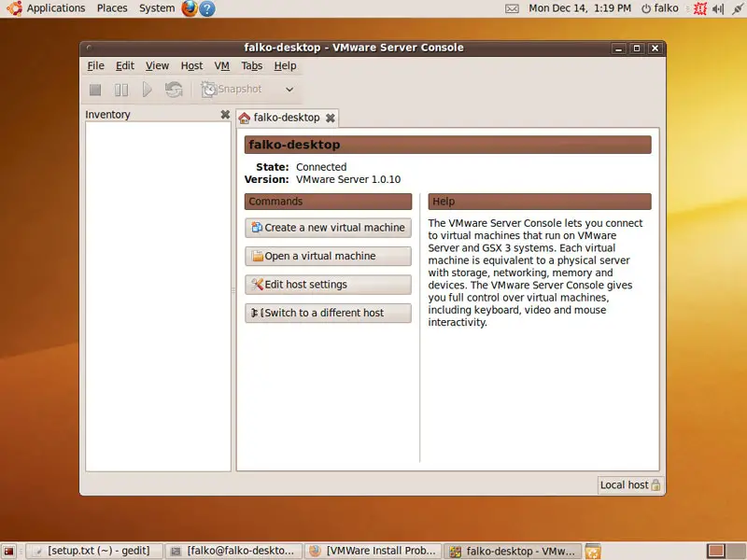
Task: Click Open a virtual machine button
Action: pyautogui.click(x=329, y=256)
